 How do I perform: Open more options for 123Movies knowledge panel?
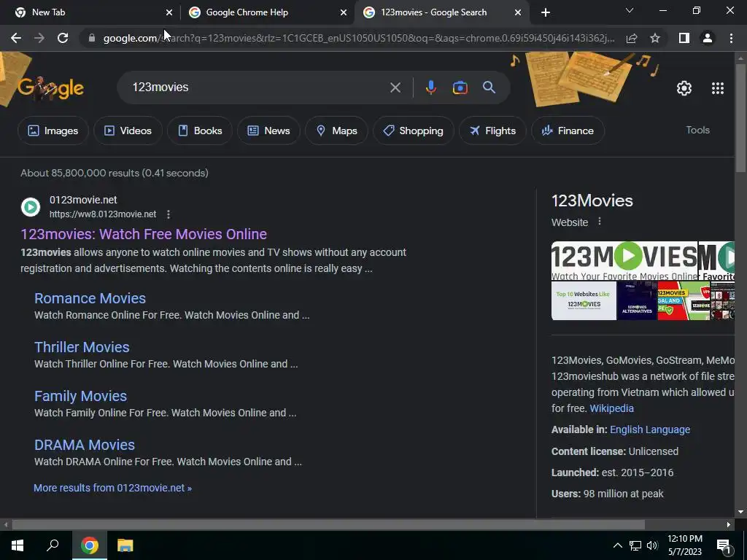[600, 222]
